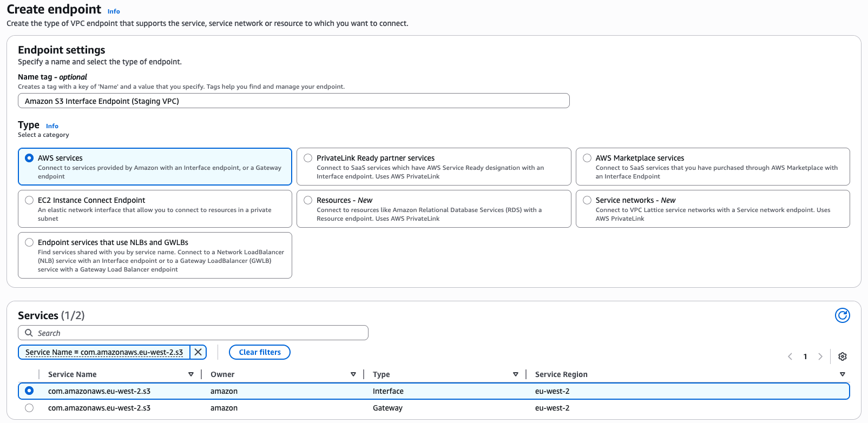The image size is (868, 423).
Task: Click the search magnifier icon in Services
Action: point(29,333)
